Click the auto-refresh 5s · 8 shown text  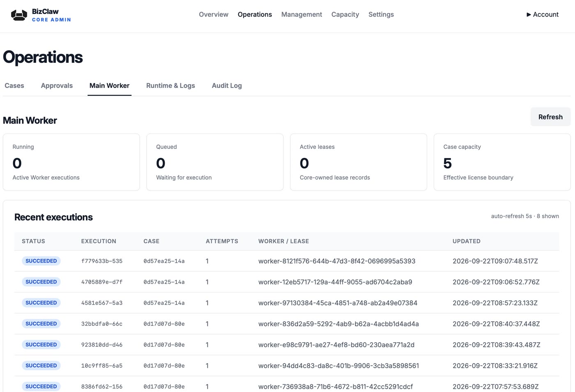pyautogui.click(x=525, y=216)
